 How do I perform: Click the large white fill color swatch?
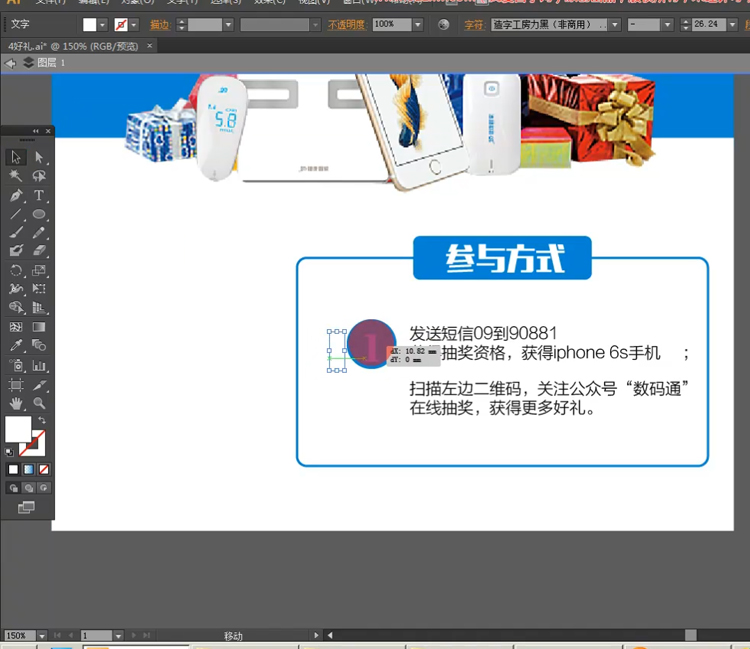tap(18, 429)
